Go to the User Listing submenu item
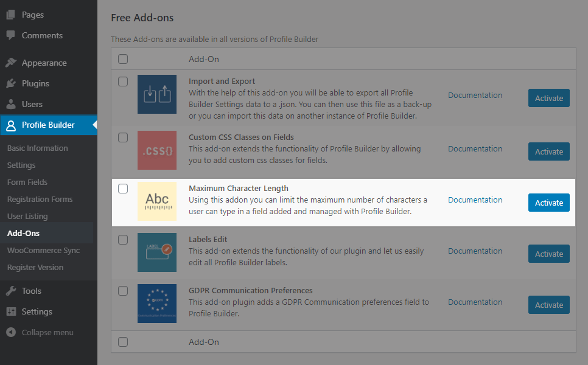 [x=27, y=216]
